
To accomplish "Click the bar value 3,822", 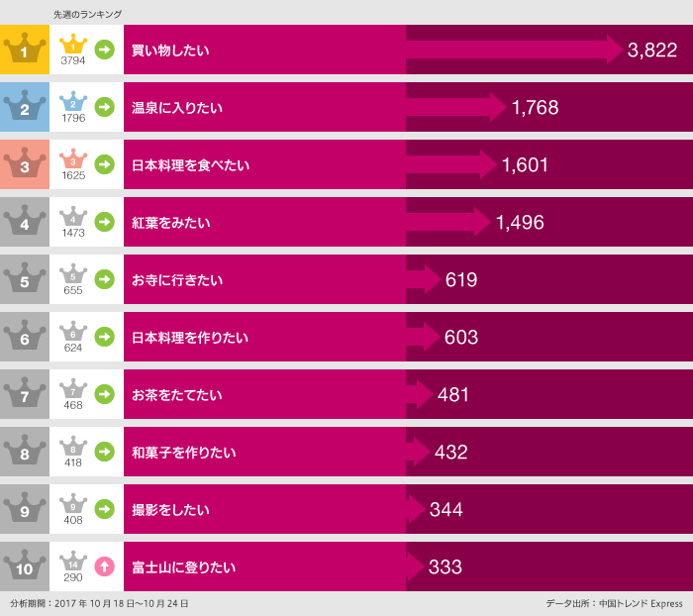I will coord(651,51).
